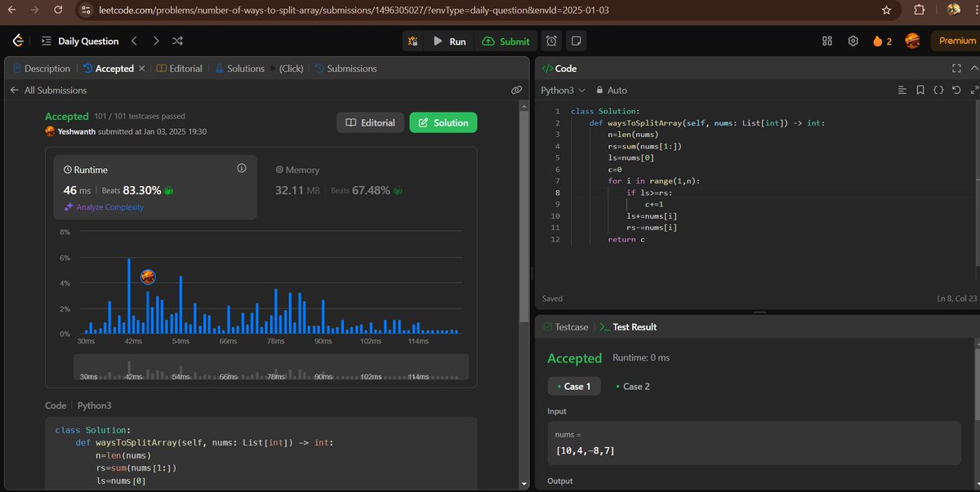
Task: Click the tallest runtime bar near 42ms
Action: [129, 295]
